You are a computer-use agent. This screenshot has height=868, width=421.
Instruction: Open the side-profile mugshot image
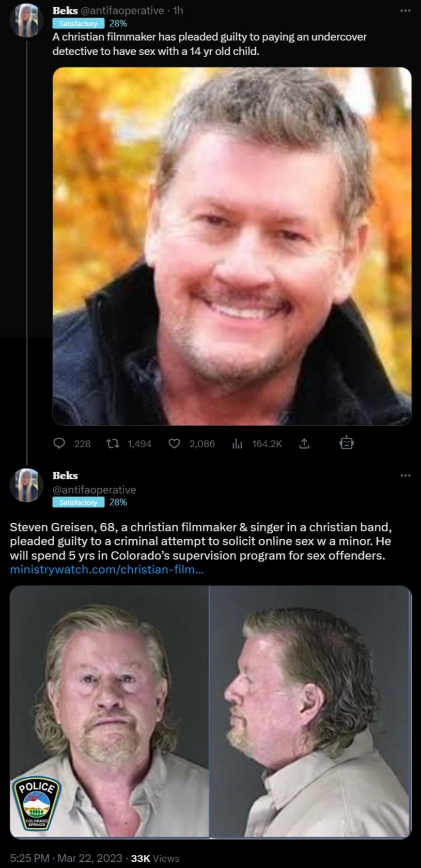310,711
